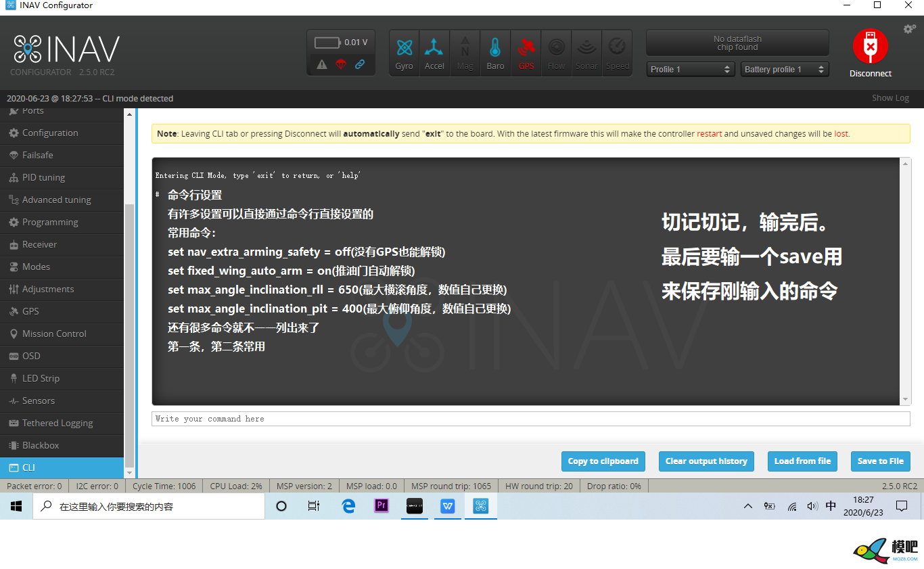
Task: Open the OSD tab
Action: (62, 356)
